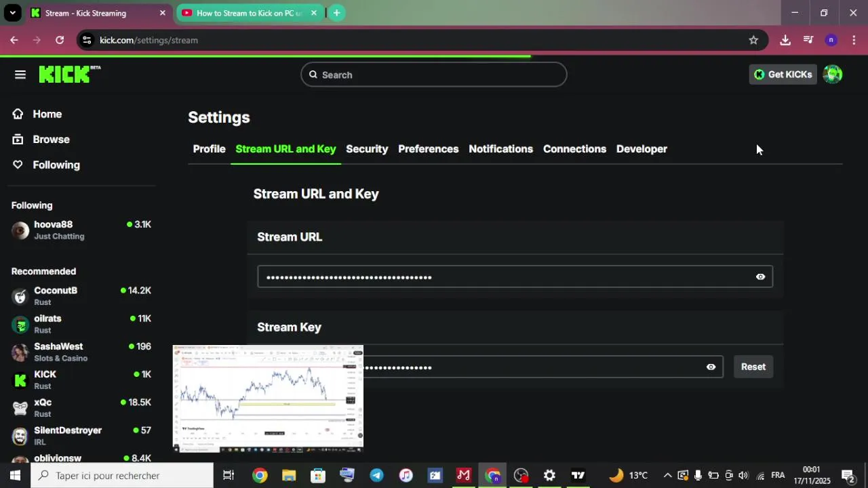Screen dimensions: 868x488
Task: Open Settings gear from taskbar
Action: (x=549, y=475)
